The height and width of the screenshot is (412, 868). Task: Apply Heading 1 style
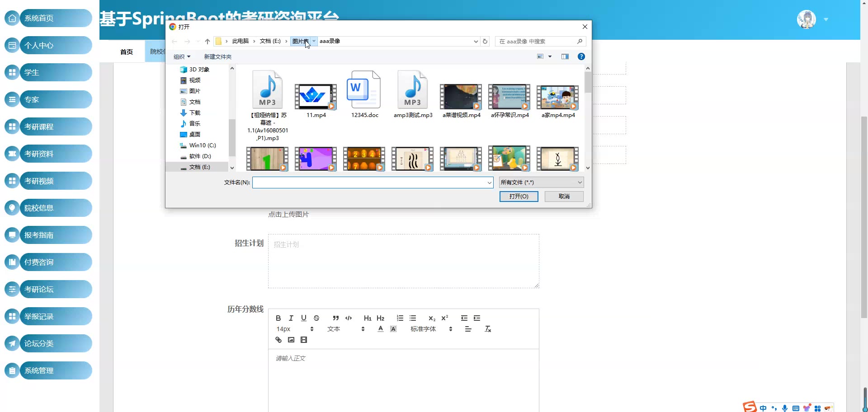click(x=368, y=318)
